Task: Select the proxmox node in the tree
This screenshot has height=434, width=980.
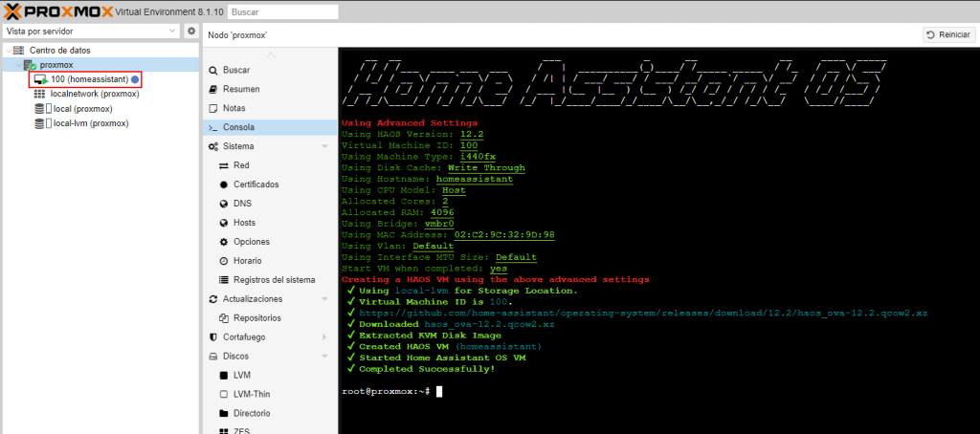Action: coord(56,65)
